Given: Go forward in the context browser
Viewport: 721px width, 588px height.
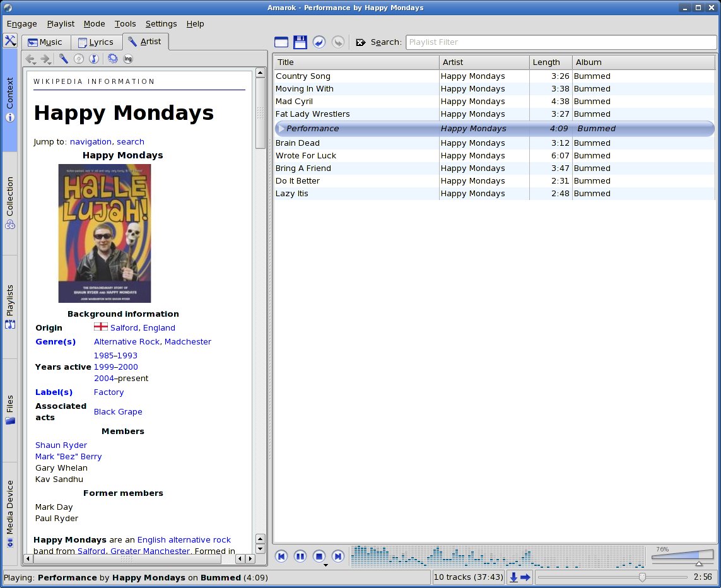Looking at the screenshot, I should 46,59.
